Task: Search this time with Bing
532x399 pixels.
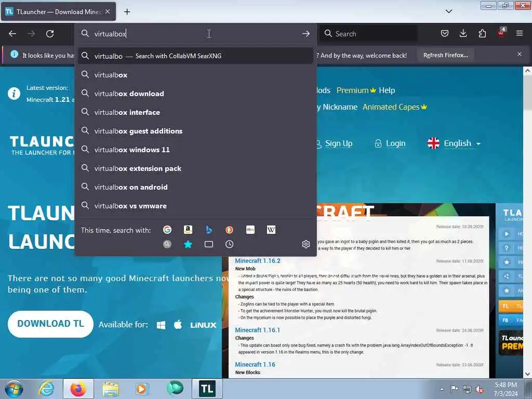Action: (x=209, y=230)
